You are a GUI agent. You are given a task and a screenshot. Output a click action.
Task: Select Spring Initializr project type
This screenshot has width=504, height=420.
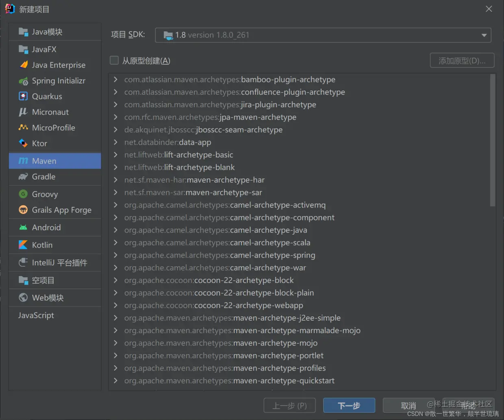click(55, 81)
